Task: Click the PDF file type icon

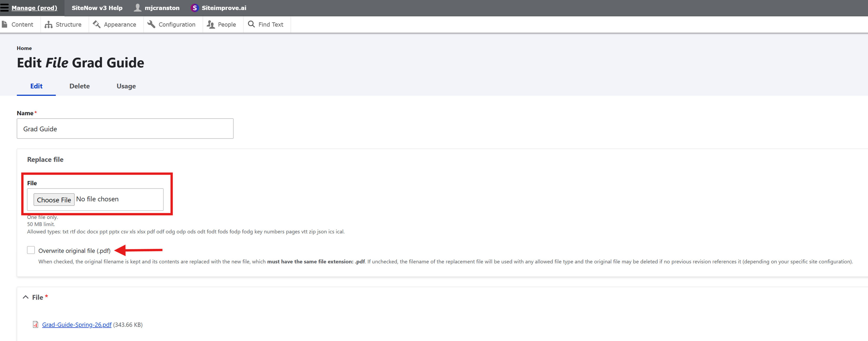Action: pos(35,325)
